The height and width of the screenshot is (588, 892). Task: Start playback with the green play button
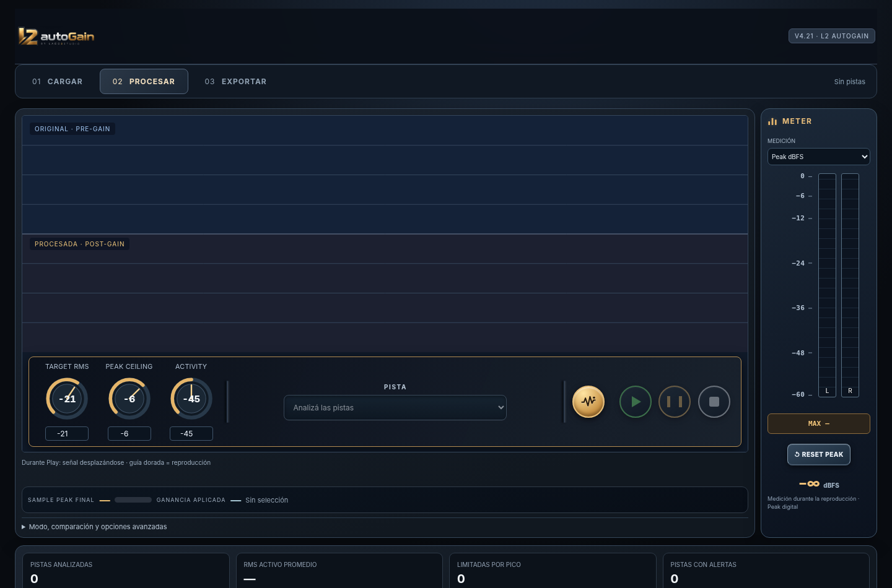point(636,402)
